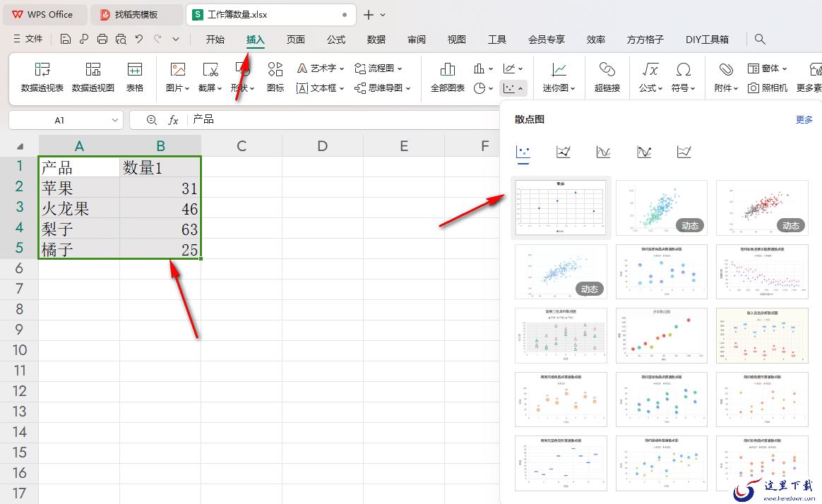Expand the Name Box dropdown arrow

(115, 120)
